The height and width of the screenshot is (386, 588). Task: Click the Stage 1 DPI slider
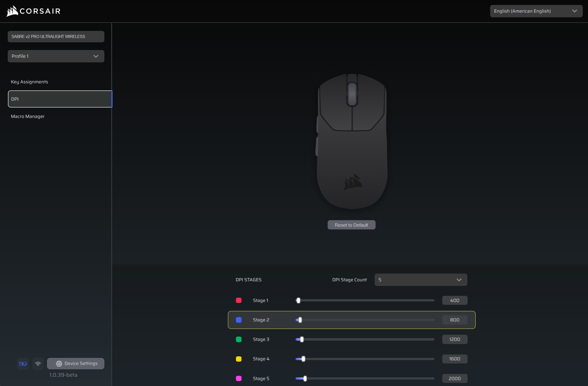pos(365,300)
